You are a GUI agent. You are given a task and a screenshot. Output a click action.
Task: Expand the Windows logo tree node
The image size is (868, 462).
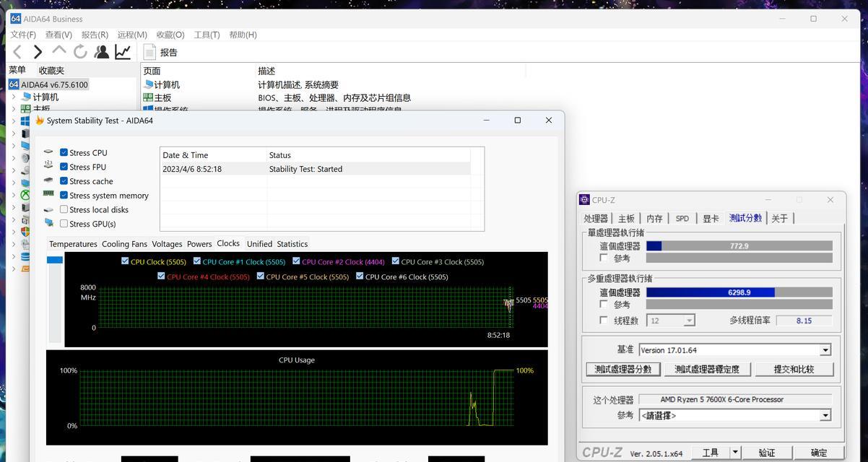coord(14,121)
